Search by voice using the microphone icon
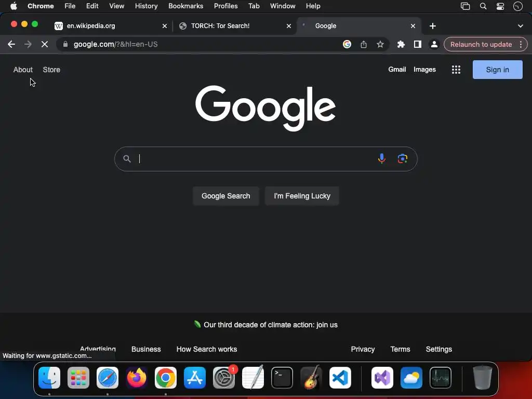532x399 pixels. (x=382, y=158)
